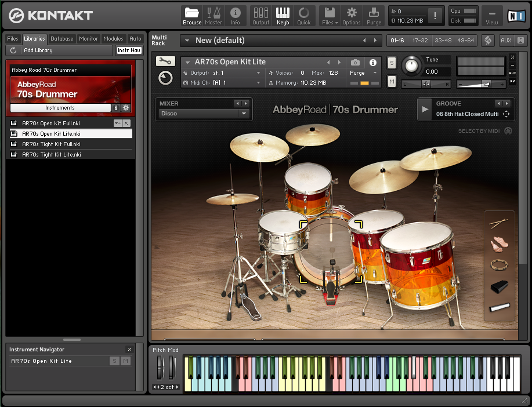
Task: Open the Master editor metronome icon
Action: [213, 16]
